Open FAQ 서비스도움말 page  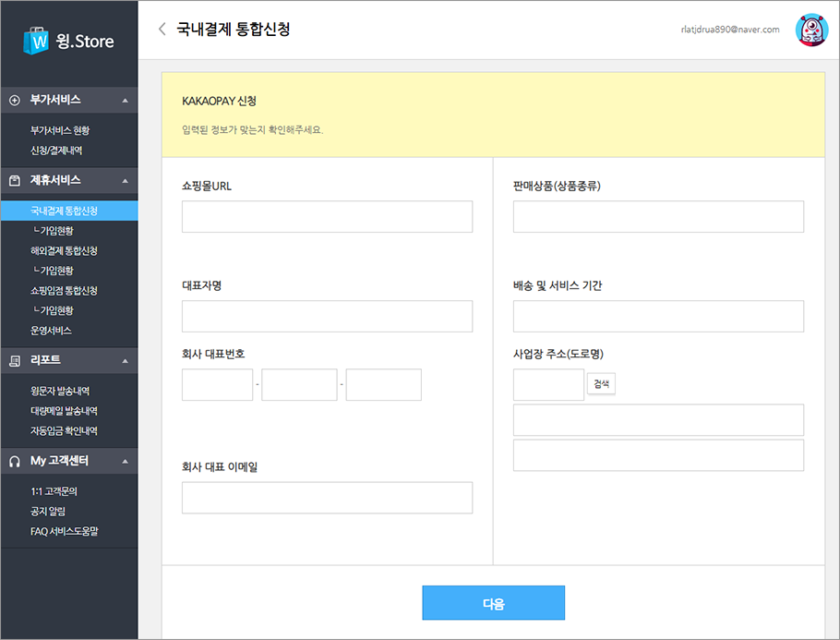point(65,531)
